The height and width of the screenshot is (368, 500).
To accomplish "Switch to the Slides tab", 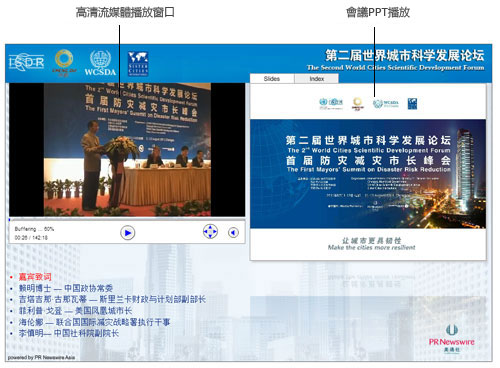I will coord(272,79).
